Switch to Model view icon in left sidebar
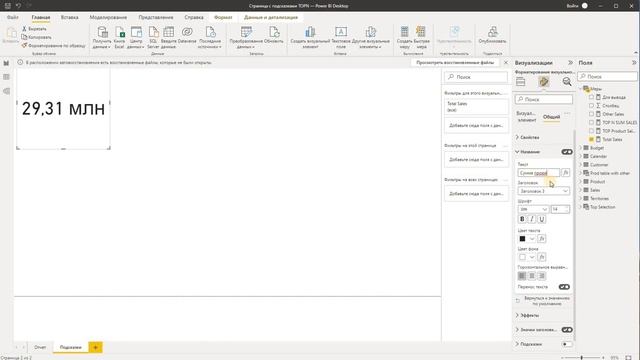Image resolution: width=640 pixels, height=360 pixels. 6,91
